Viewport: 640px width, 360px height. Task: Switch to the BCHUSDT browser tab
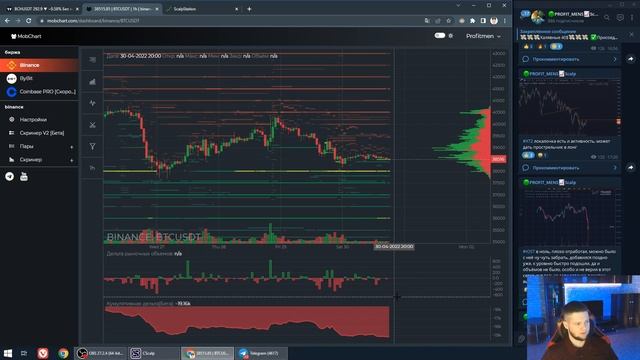pos(41,9)
